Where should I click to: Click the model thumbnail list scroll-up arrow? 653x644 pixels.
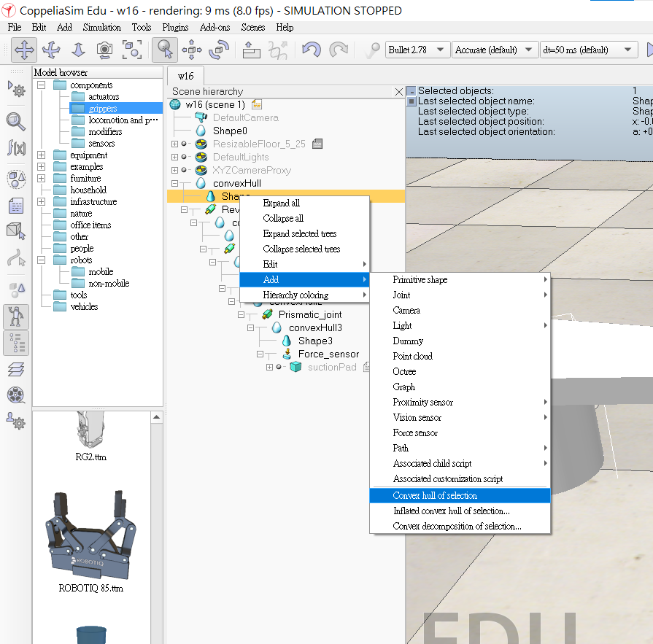coord(157,417)
